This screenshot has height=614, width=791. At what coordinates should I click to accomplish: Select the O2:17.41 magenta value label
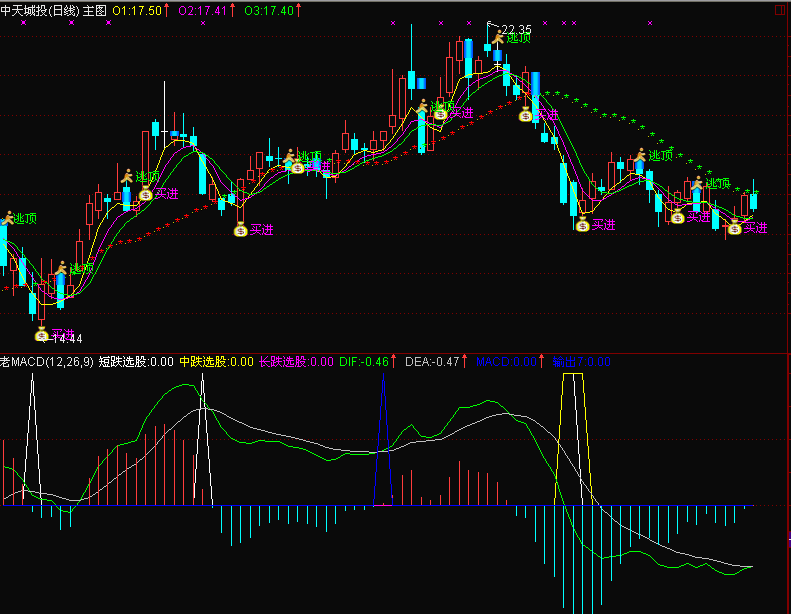tap(203, 9)
